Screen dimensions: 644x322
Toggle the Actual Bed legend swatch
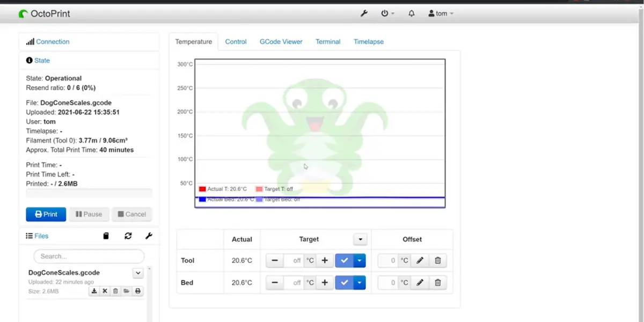click(202, 199)
